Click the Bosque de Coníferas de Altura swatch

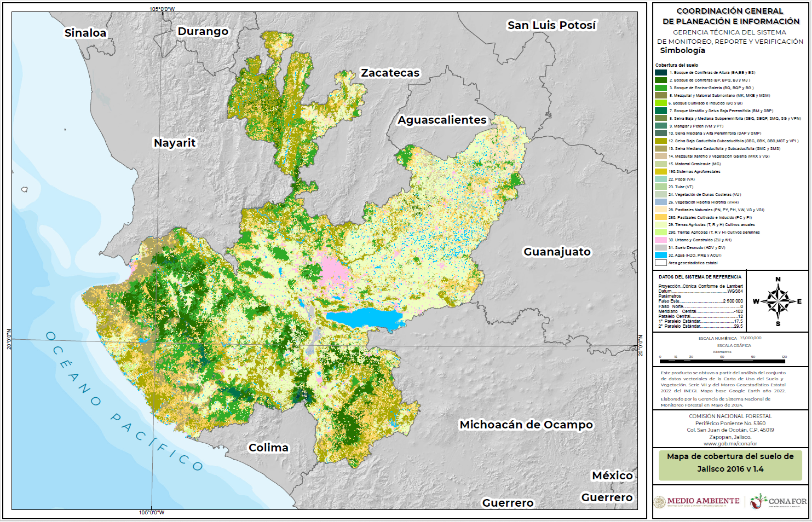(x=661, y=72)
